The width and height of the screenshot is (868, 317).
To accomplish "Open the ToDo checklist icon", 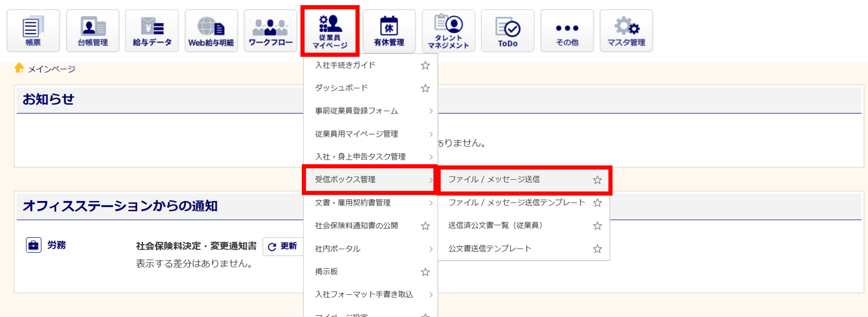I will click(508, 31).
